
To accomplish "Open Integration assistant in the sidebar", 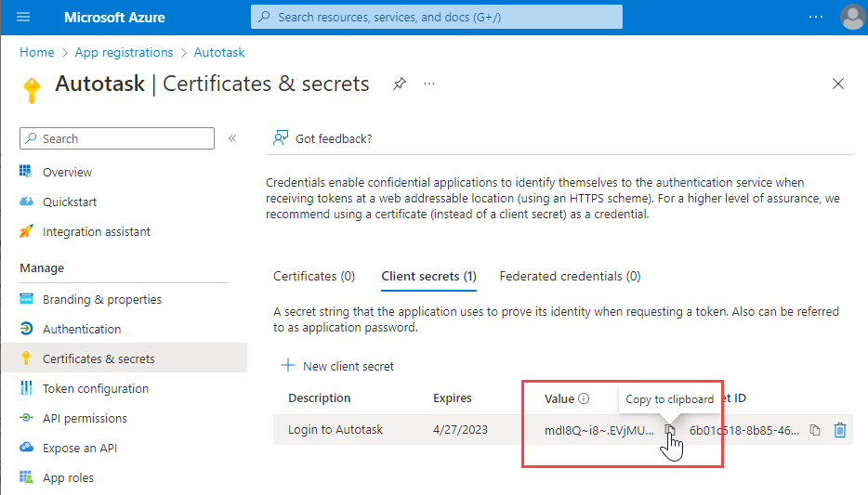I will point(97,232).
